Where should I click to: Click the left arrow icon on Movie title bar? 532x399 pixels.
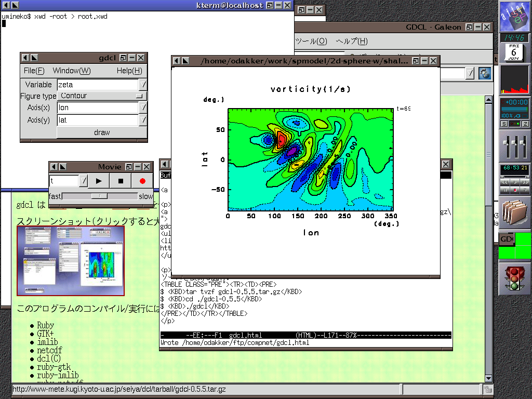coord(54,167)
